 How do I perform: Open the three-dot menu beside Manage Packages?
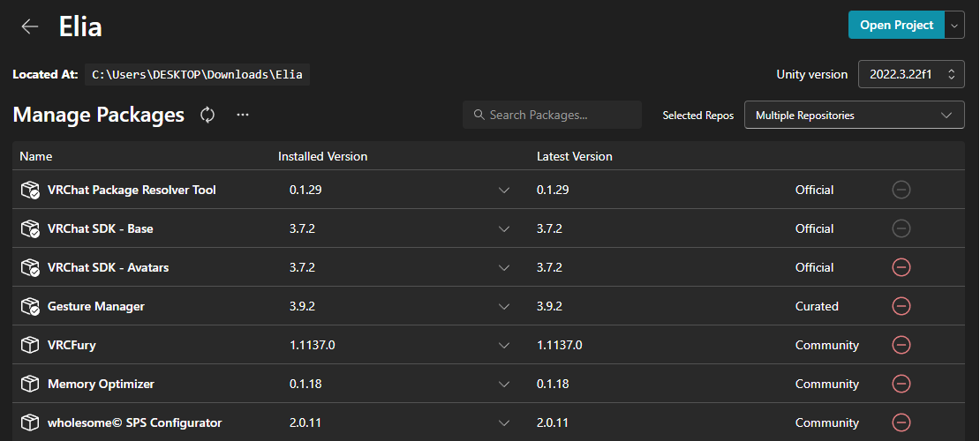(243, 115)
